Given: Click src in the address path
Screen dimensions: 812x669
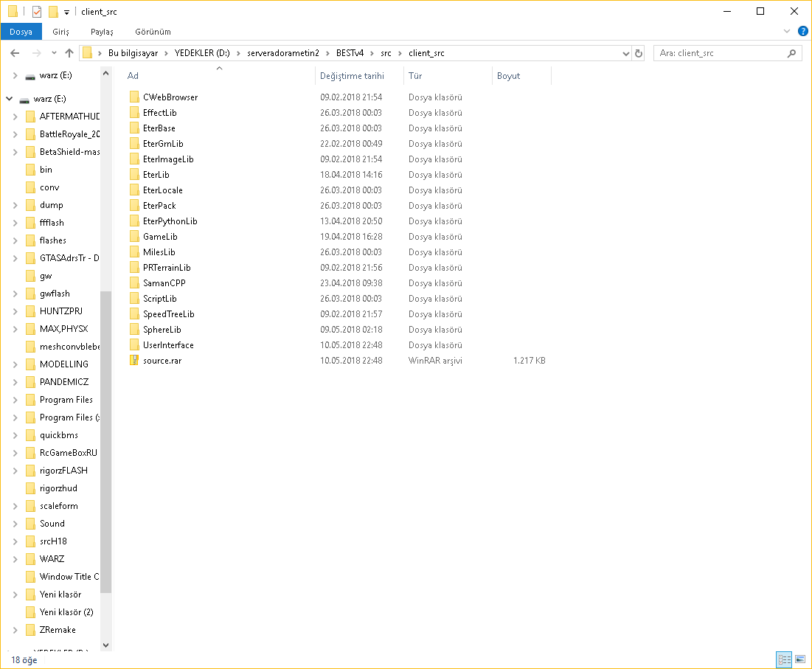Looking at the screenshot, I should [386, 53].
